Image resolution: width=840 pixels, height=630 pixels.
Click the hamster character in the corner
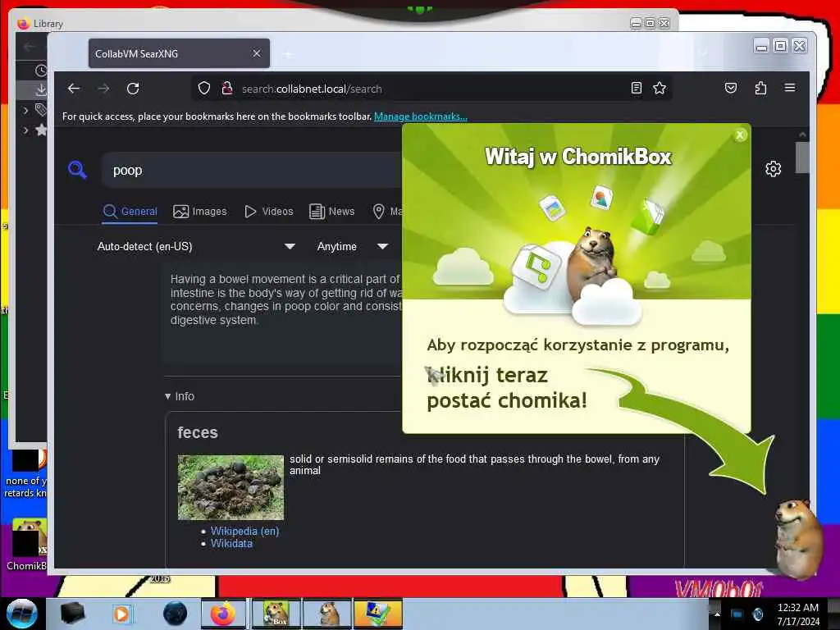tap(798, 538)
